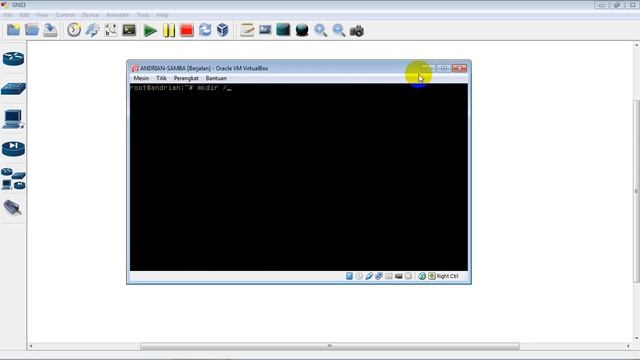Viewport: 640px width, 360px height.
Task: Browse switches in the GNS3 device sidebar
Action: coord(13,89)
